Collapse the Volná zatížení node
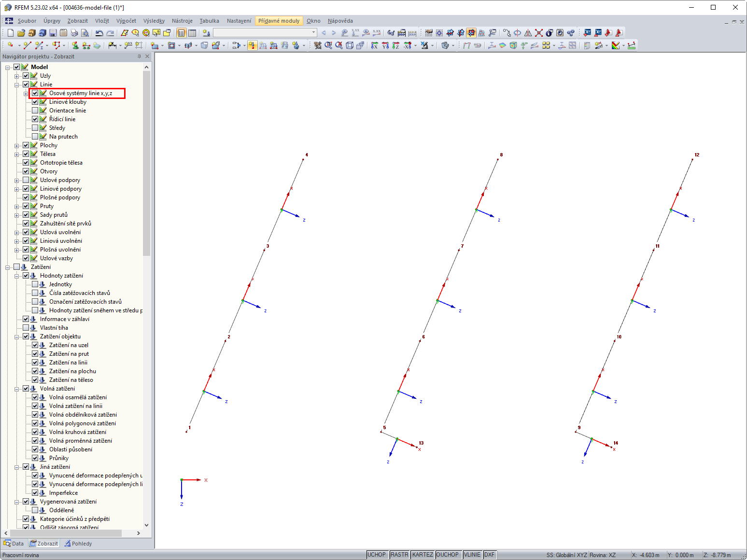 [x=16, y=389]
